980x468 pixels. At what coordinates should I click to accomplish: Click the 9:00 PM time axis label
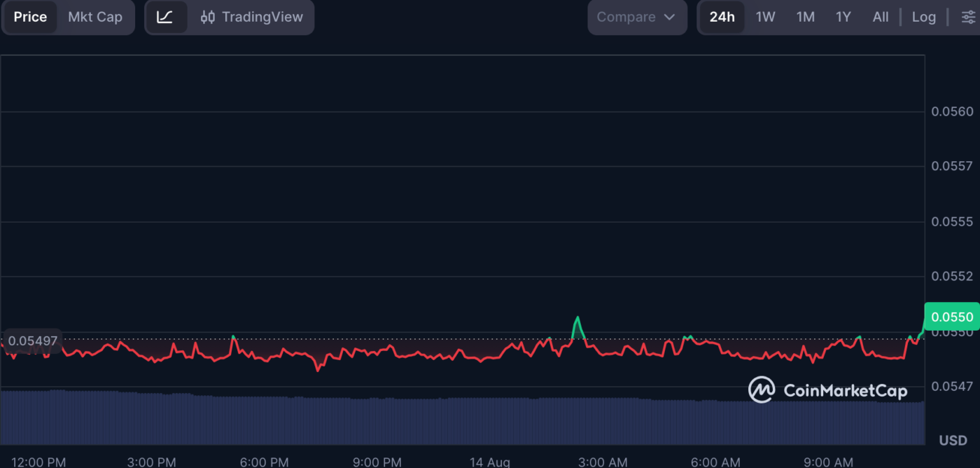coord(377,462)
